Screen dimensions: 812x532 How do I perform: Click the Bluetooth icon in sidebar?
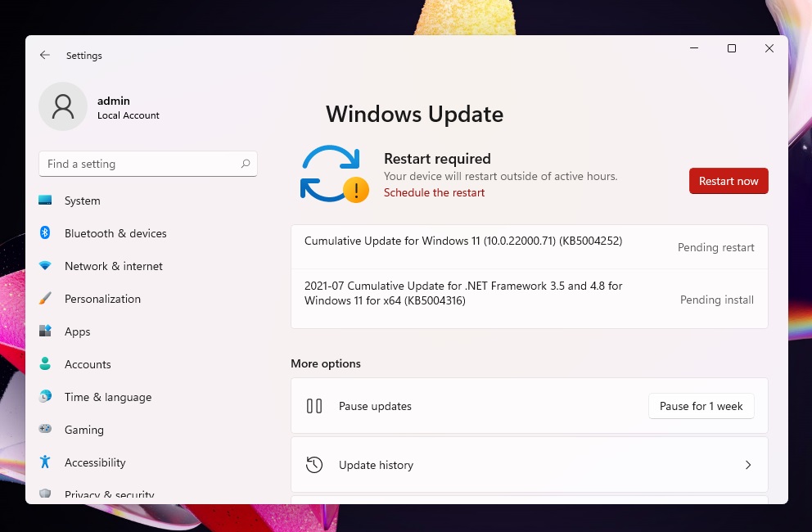[45, 233]
